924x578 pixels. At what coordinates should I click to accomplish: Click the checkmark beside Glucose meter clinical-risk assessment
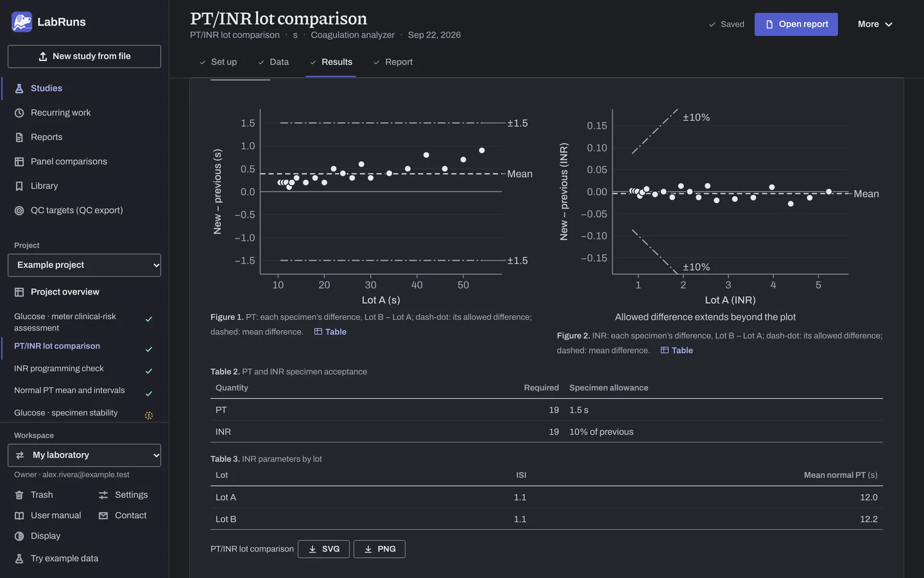pyautogui.click(x=149, y=319)
